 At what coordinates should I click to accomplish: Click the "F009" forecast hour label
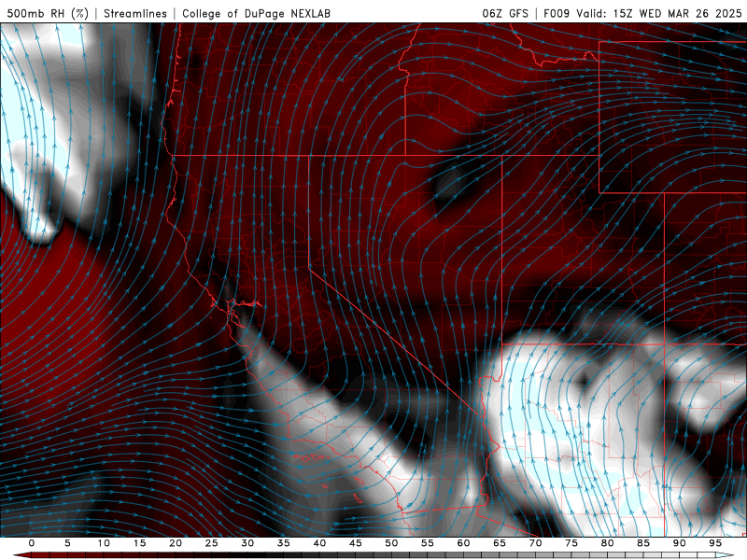[557, 13]
